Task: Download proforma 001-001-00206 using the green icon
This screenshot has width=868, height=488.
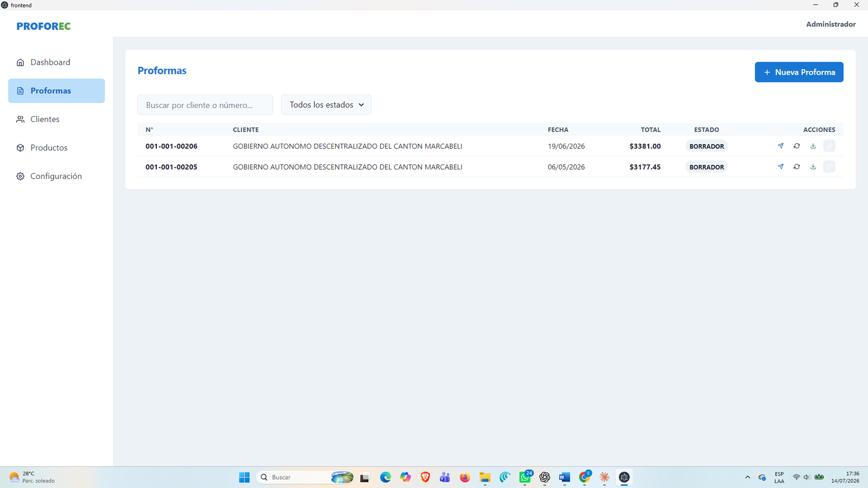Action: (x=813, y=146)
